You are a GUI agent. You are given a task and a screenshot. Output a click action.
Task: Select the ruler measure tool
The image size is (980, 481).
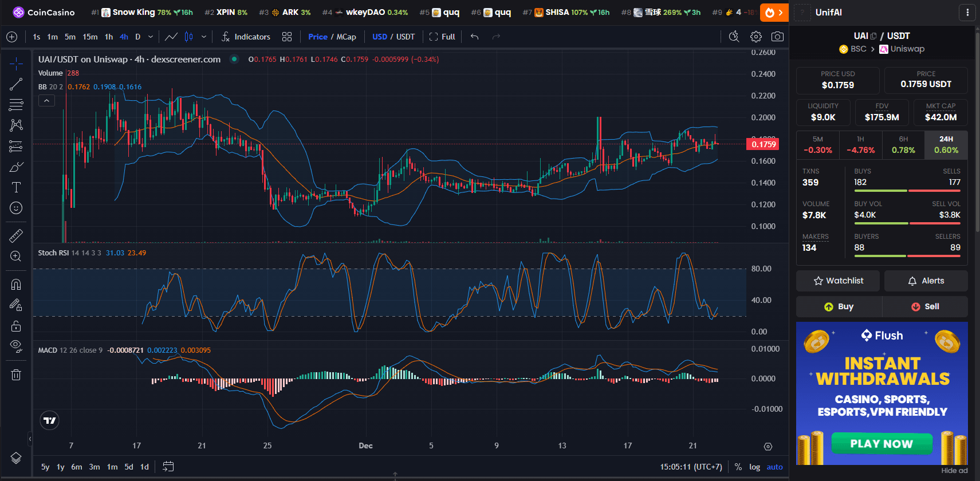16,235
